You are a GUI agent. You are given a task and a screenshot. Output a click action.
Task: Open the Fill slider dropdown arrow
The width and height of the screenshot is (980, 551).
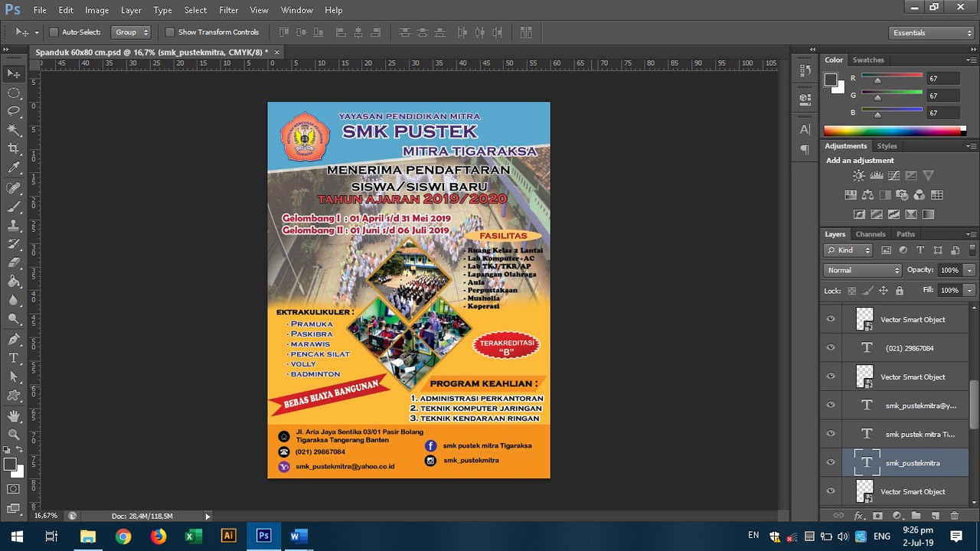969,290
